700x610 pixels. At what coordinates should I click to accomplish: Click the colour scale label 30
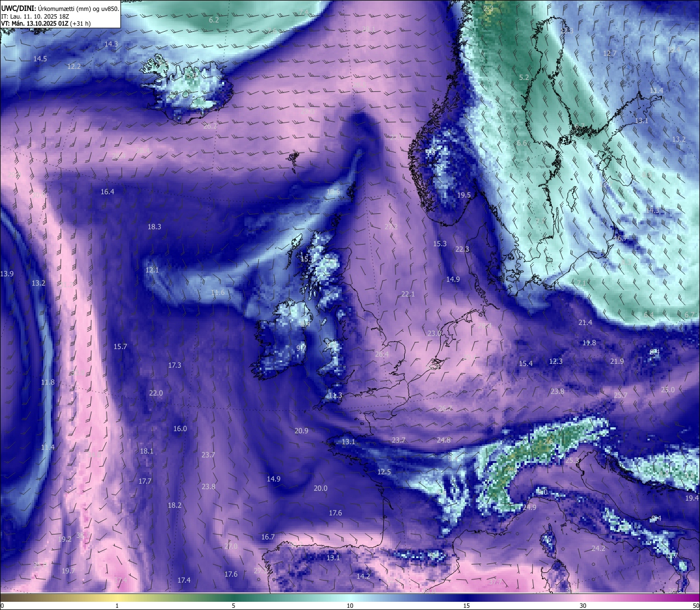click(x=583, y=606)
